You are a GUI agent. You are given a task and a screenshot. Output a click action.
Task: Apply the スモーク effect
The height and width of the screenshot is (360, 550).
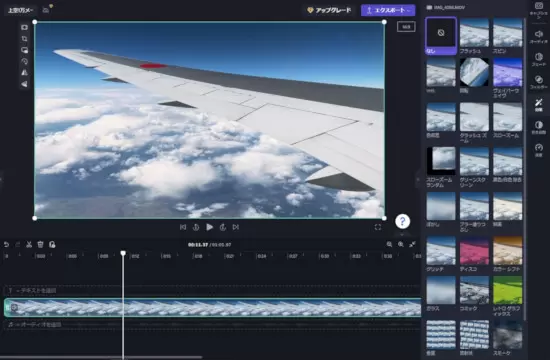tap(508, 338)
